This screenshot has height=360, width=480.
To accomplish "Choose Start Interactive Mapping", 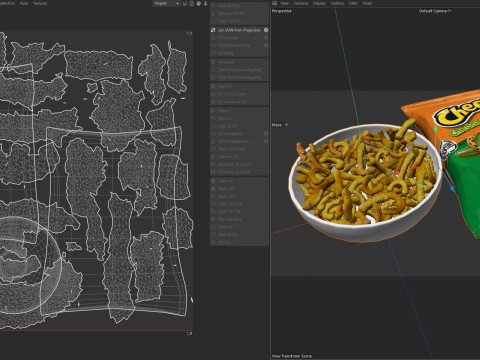I will (239, 70).
